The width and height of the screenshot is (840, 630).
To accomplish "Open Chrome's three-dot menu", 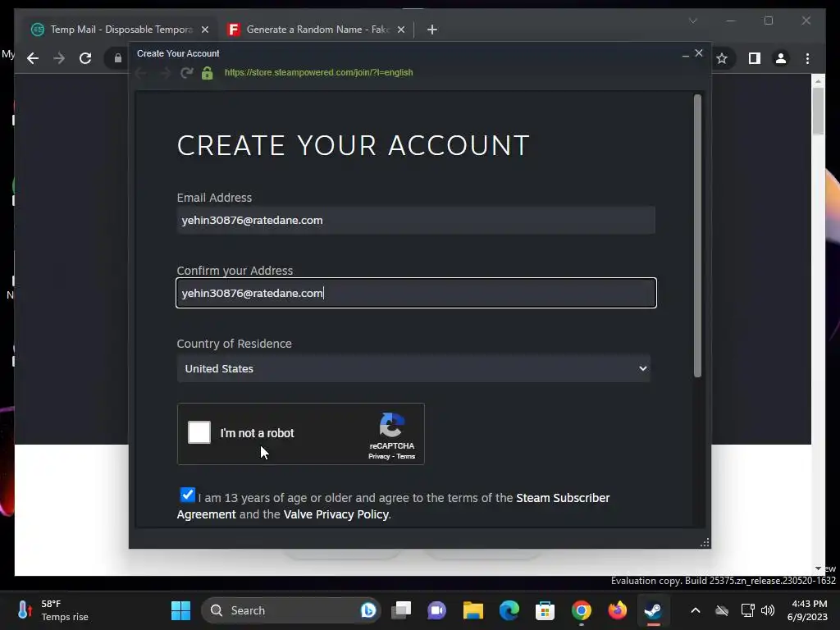I will tap(807, 58).
